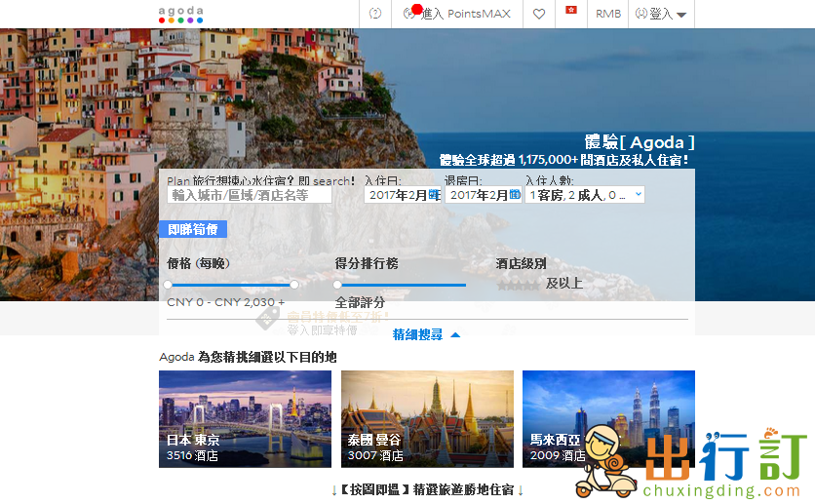This screenshot has height=504, width=815.
Task: Click the CNY 0 - CNY 2,030 + price range text
Action: click(225, 302)
